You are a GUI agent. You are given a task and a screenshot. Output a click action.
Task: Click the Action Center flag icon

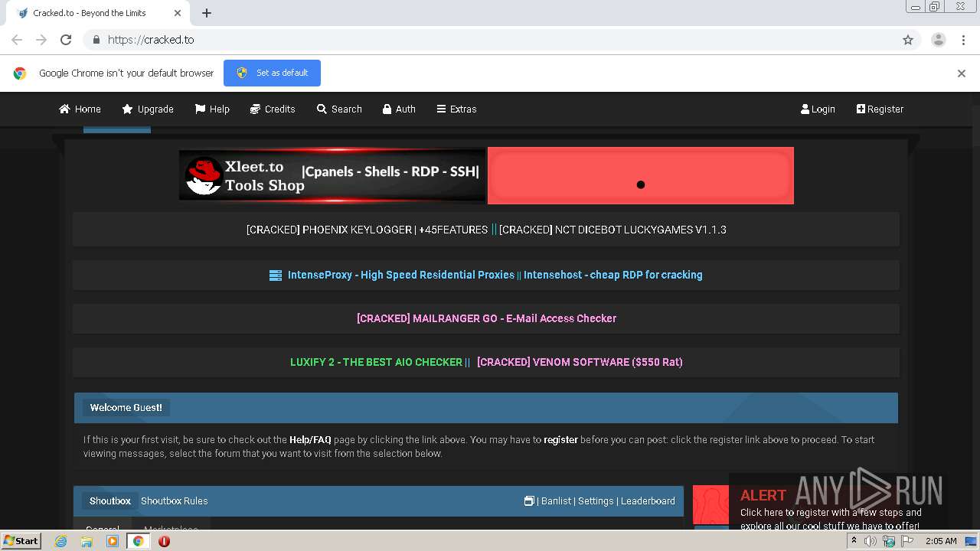pyautogui.click(x=907, y=541)
